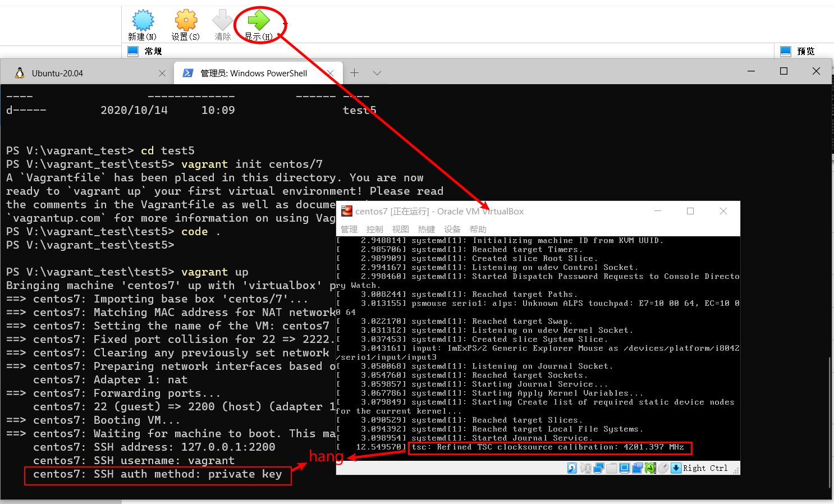Click the 'vagrant init centos/7' command line
This screenshot has width=834, height=504.
(x=164, y=164)
